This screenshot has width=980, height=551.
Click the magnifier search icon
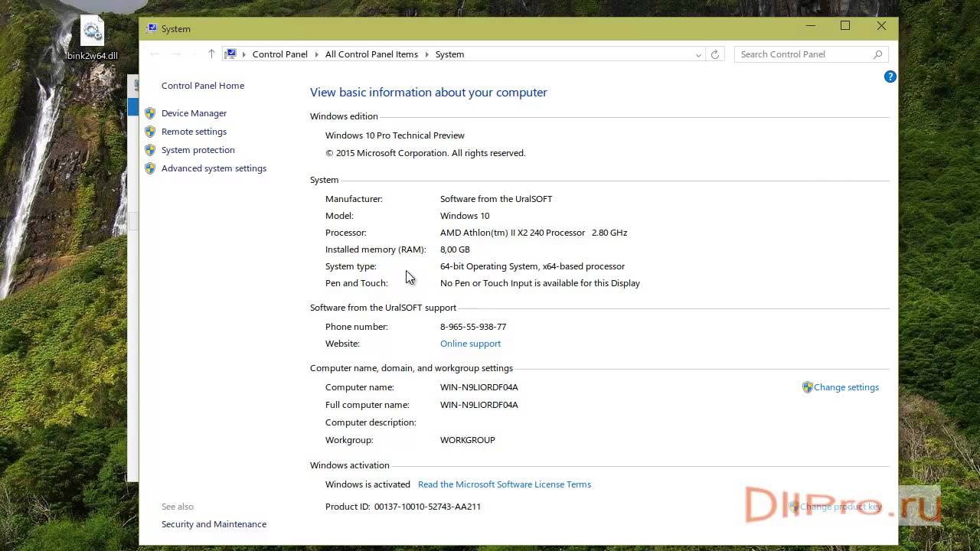pos(877,54)
